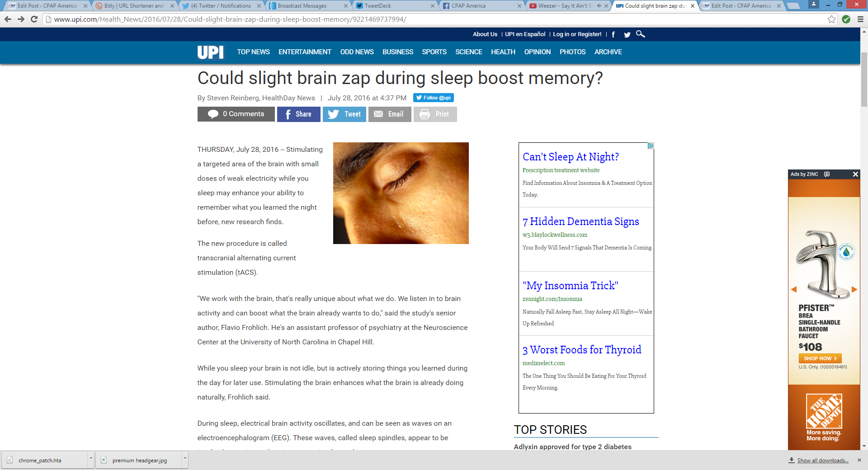Open the UPI site search magnifier

point(640,34)
